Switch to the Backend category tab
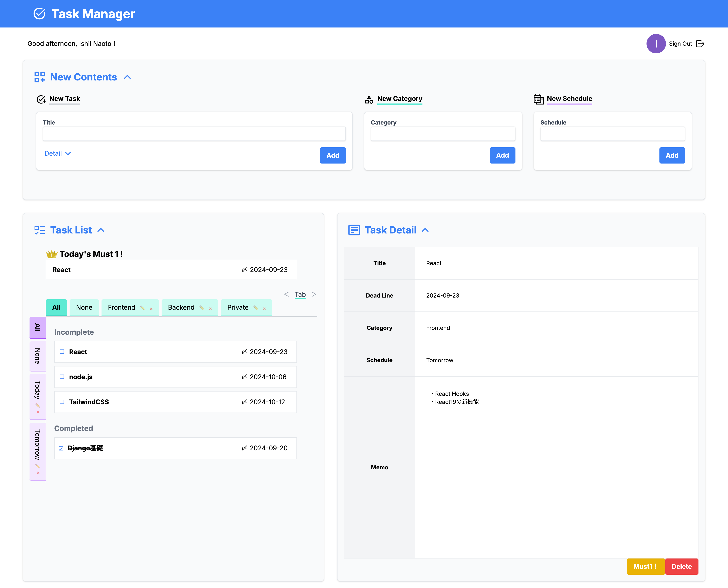Viewport: 728px width, 588px height. pyautogui.click(x=181, y=308)
